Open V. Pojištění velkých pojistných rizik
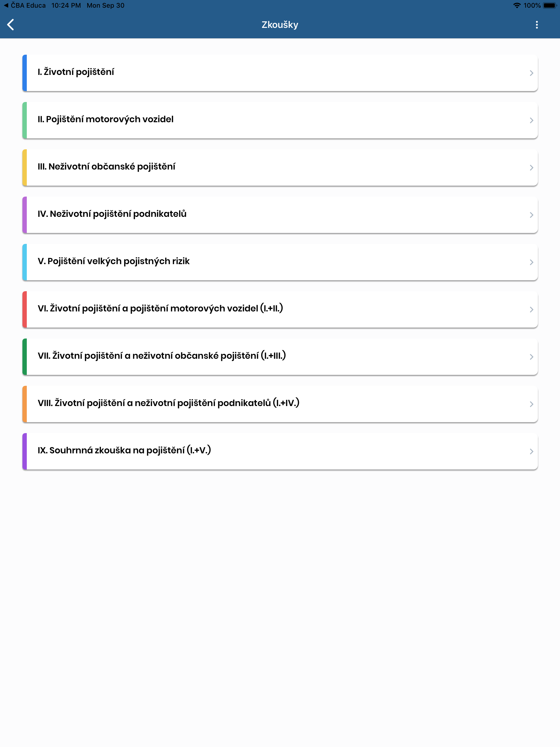Screen dimensions: 560x747 tap(280, 262)
